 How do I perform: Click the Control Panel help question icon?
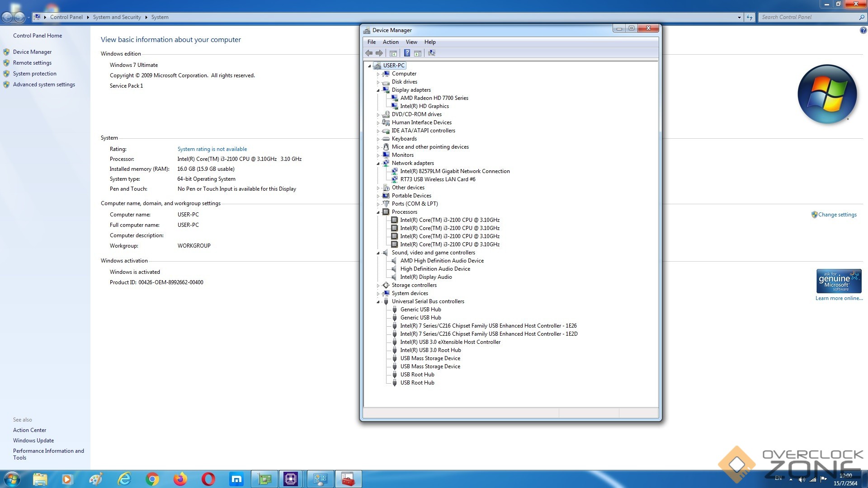pyautogui.click(x=863, y=30)
